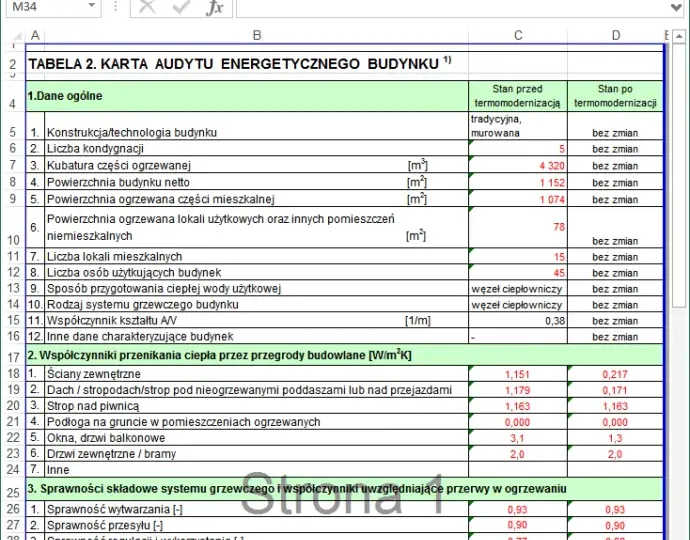
Task: Click 'Ściany zewnętrzne' cell
Action: 257,374
